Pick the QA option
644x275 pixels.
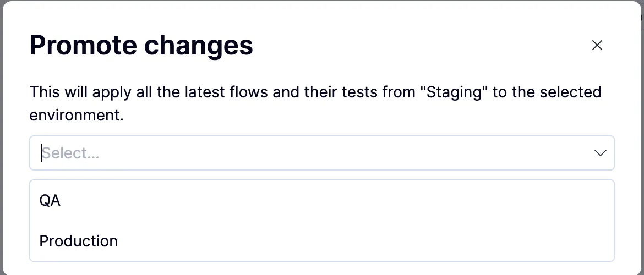50,201
